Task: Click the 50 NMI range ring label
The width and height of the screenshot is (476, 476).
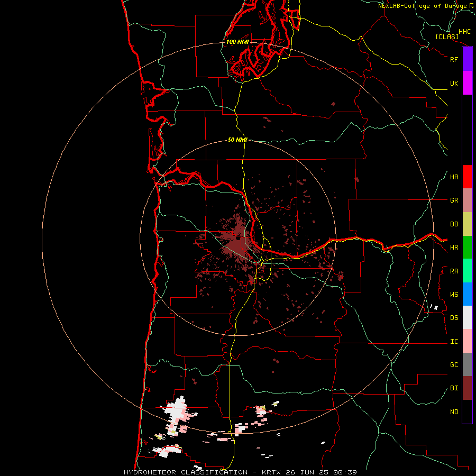Action: [x=237, y=140]
